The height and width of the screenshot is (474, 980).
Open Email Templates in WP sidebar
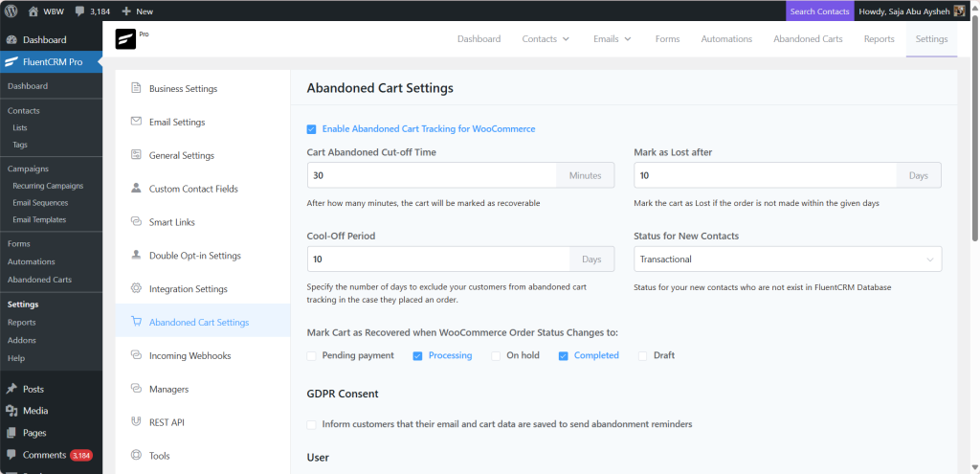38,219
